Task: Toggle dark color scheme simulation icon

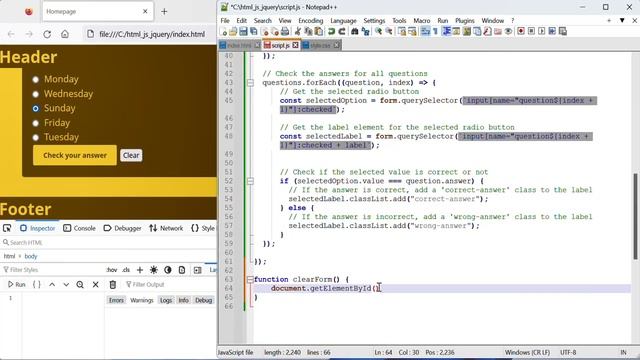Action: 168,270
